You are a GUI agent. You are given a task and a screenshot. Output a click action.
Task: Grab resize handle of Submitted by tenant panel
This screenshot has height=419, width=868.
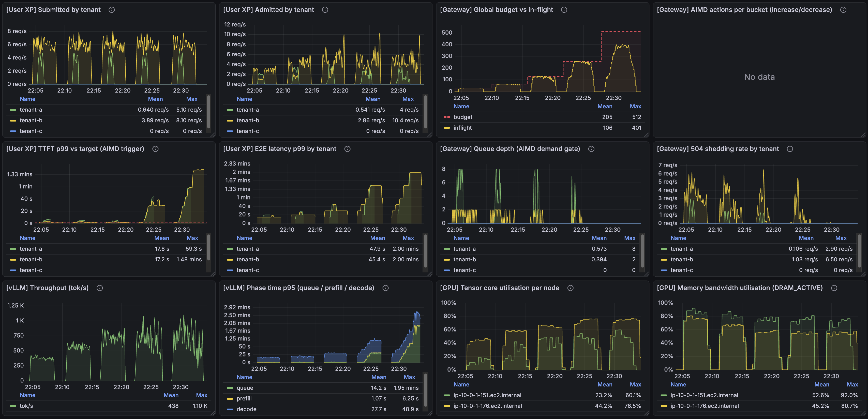[x=213, y=135]
